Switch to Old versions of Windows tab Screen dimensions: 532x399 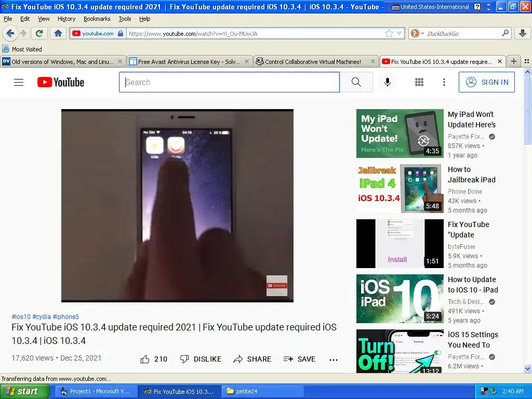[x=62, y=61]
